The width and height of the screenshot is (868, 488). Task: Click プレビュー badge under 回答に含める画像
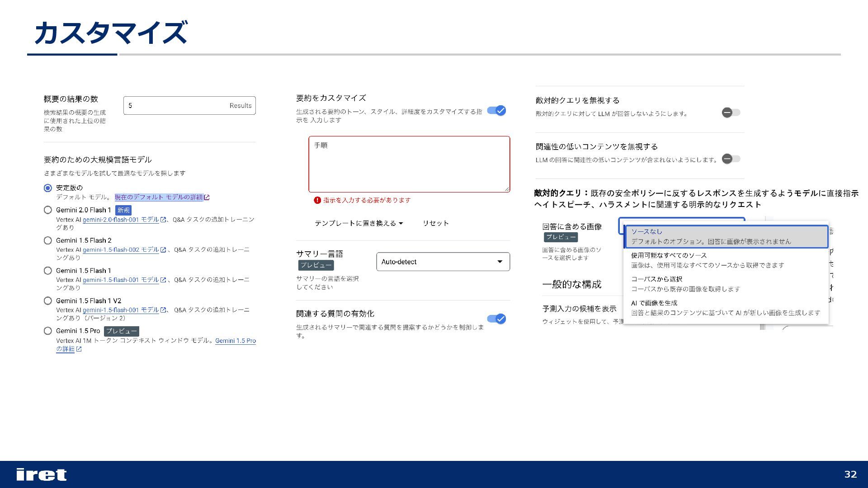click(561, 237)
